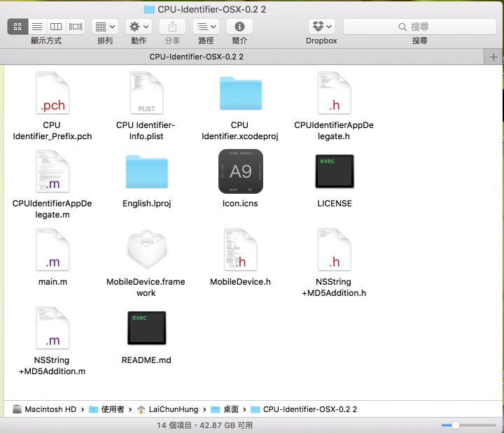Go to LaiChunHung home in path bar

tap(167, 409)
